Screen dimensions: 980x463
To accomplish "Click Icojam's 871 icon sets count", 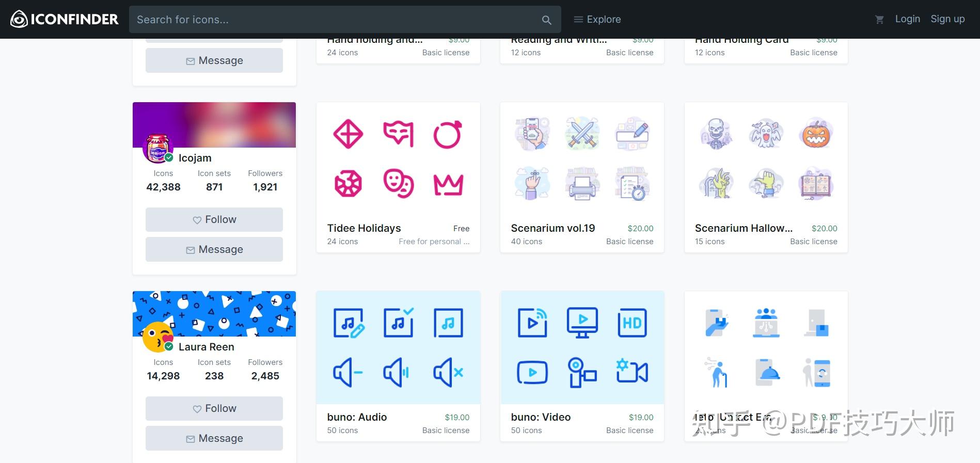I will coord(214,187).
